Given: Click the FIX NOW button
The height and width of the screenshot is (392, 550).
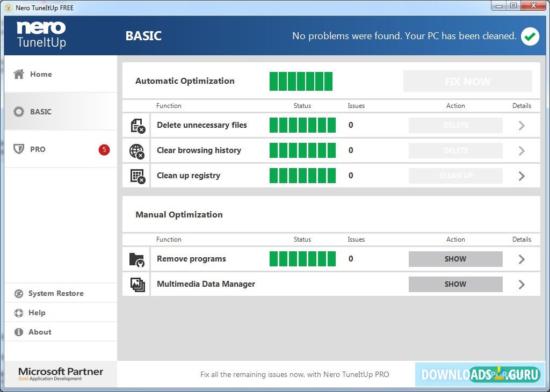Looking at the screenshot, I should [x=468, y=81].
